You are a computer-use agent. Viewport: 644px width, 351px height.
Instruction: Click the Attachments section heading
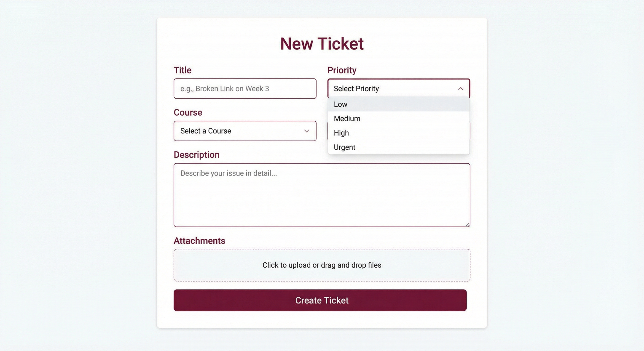pyautogui.click(x=199, y=241)
